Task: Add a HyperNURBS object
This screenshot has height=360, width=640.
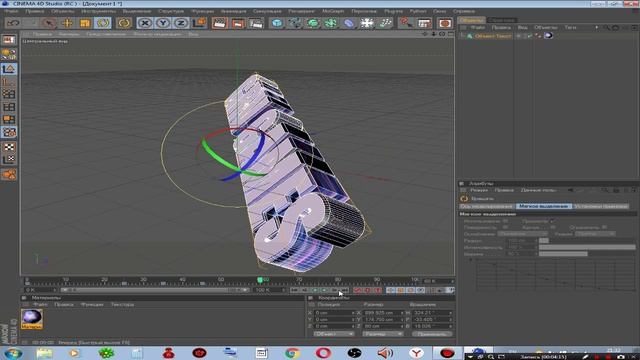Action: pos(313,23)
